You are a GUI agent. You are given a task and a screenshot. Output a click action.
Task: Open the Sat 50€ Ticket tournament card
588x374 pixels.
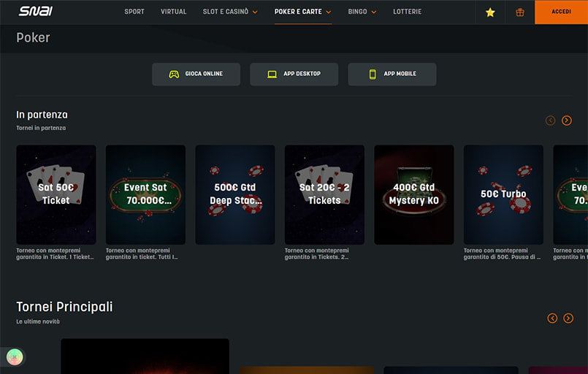click(x=56, y=195)
